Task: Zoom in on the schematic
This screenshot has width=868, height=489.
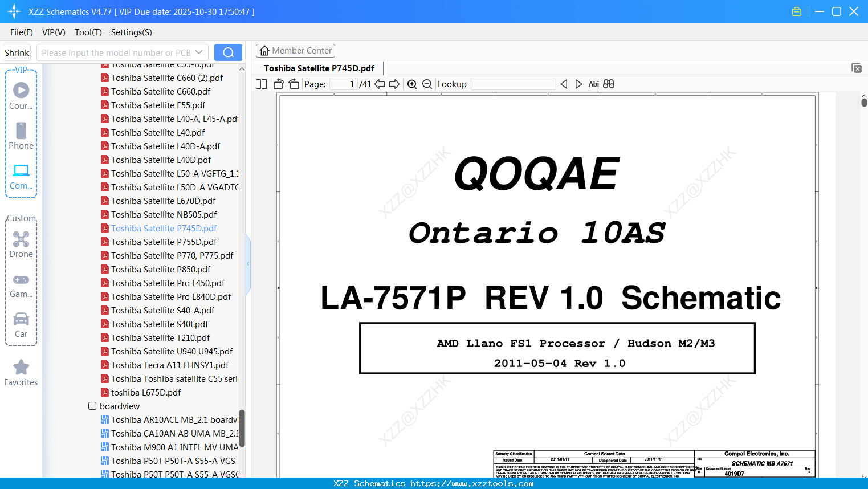Action: point(412,84)
